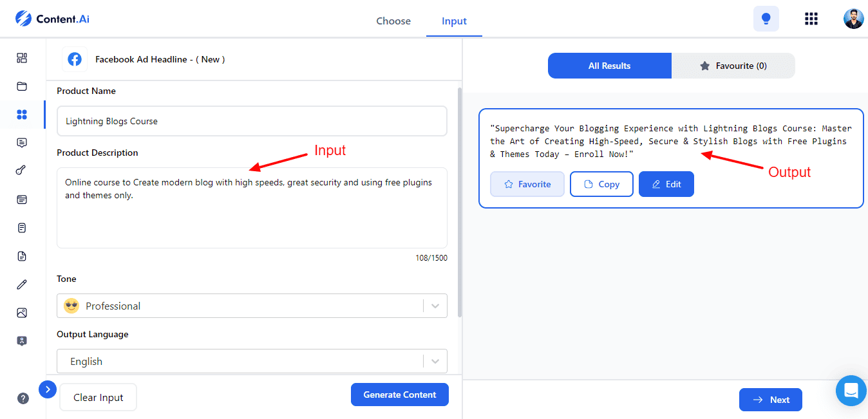The height and width of the screenshot is (419, 868).
Task: Click into the Product Name field
Action: click(x=252, y=121)
